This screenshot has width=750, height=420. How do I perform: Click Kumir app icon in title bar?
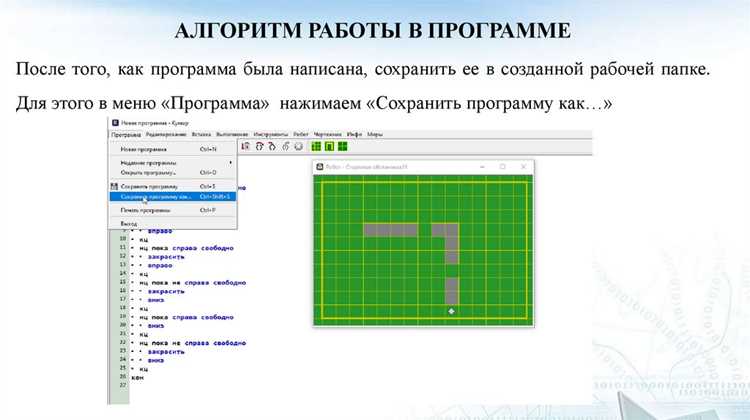pyautogui.click(x=115, y=123)
